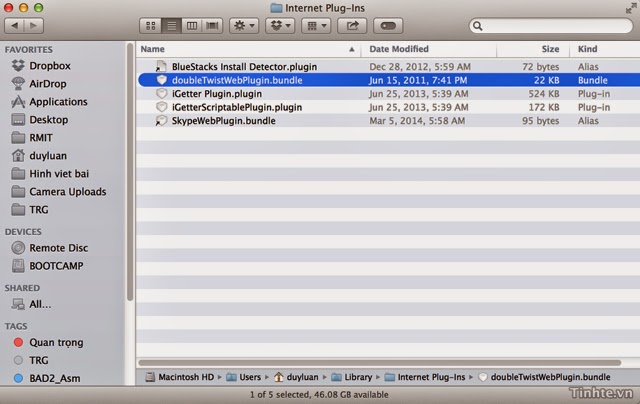Click the sidebar vertical scrollbar
640x404 pixels.
pos(130,171)
